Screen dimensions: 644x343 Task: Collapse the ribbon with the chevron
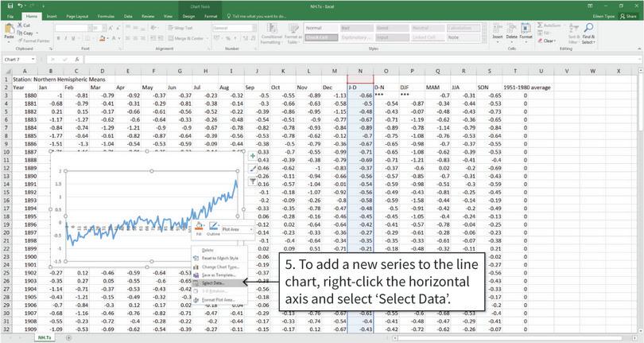tap(638, 49)
